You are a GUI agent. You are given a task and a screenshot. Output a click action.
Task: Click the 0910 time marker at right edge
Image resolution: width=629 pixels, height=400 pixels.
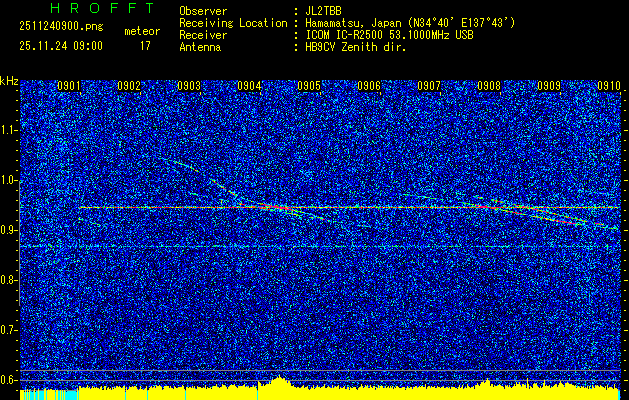click(609, 86)
